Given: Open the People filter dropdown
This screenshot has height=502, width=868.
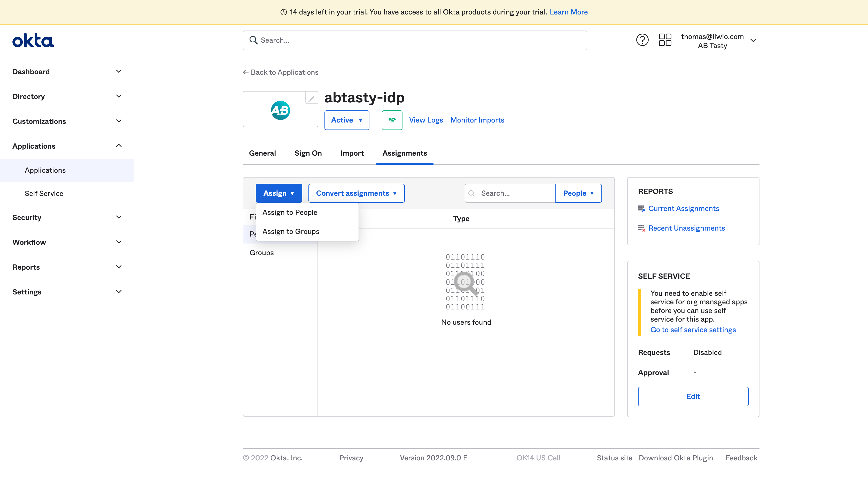Looking at the screenshot, I should (x=578, y=193).
